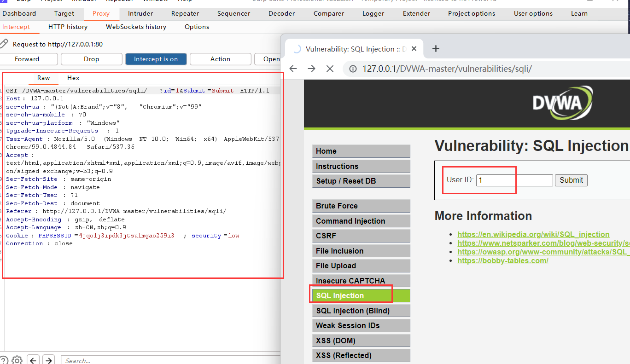Viewport: 630px width, 364px height.
Task: Select SQL Injection menu item
Action: (361, 295)
